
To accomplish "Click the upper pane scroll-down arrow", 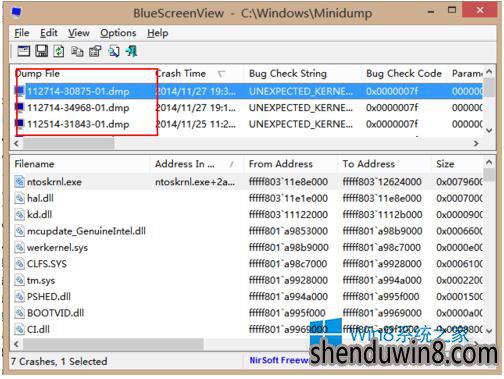I will pyautogui.click(x=489, y=130).
